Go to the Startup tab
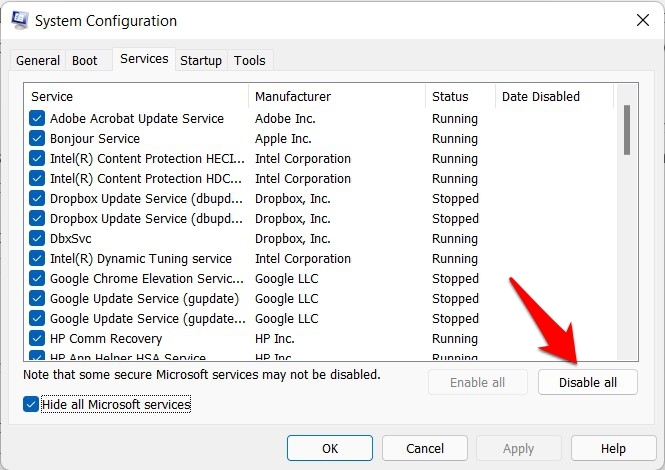 click(x=201, y=61)
